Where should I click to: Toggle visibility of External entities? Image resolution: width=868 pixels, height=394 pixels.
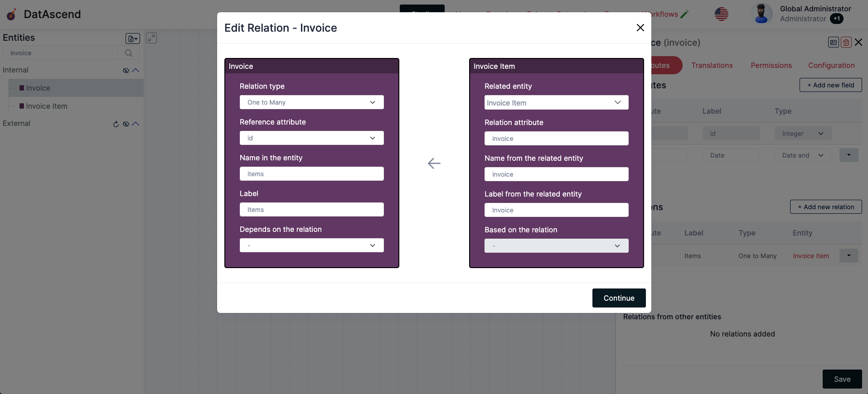[x=126, y=124]
